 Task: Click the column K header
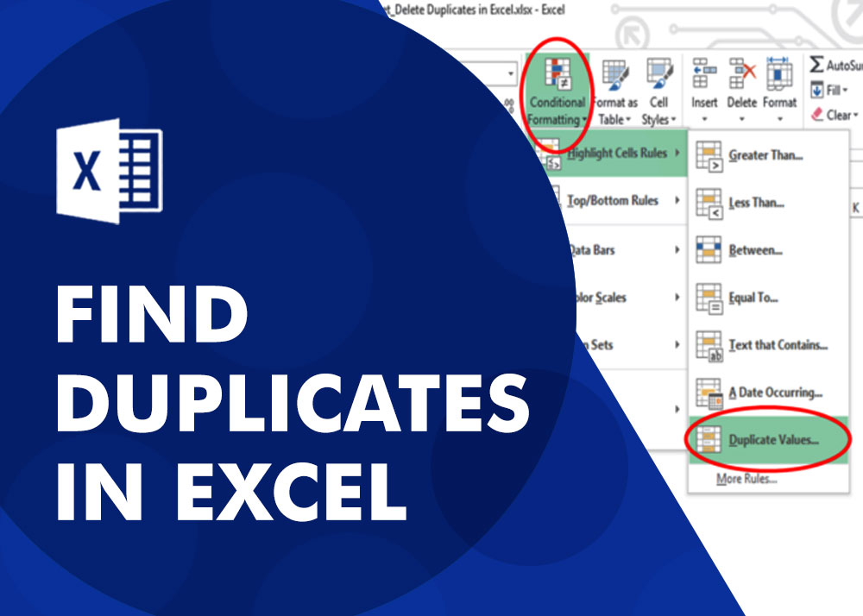856,208
